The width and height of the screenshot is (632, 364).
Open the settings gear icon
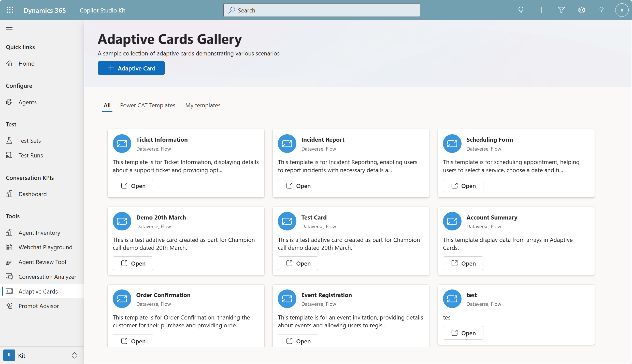tap(581, 10)
